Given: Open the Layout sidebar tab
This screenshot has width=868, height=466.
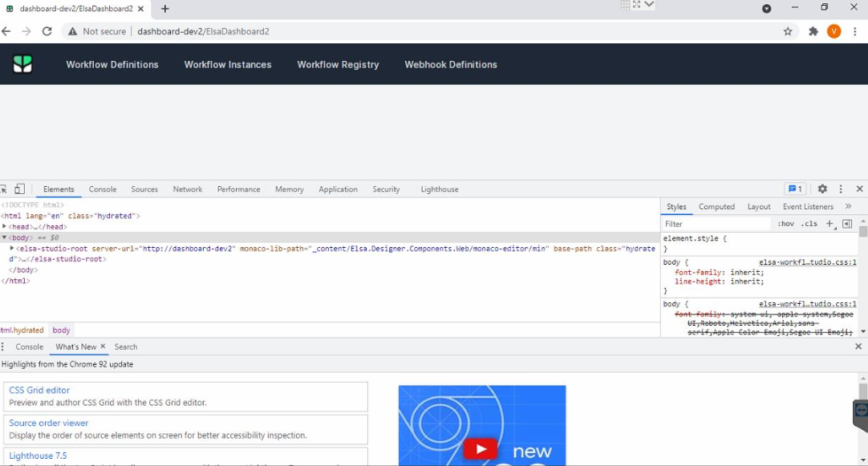Looking at the screenshot, I should point(759,206).
